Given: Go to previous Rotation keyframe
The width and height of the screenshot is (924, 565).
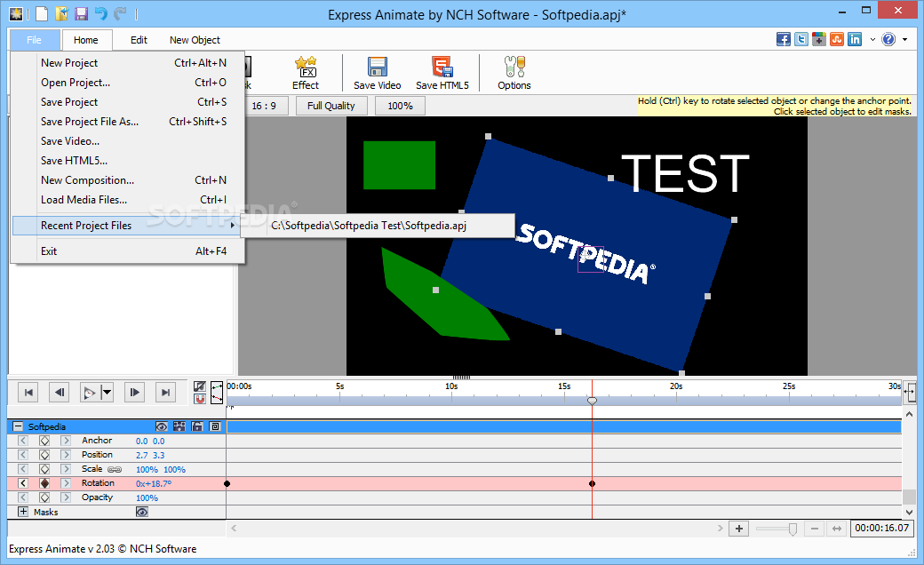Looking at the screenshot, I should tap(23, 483).
